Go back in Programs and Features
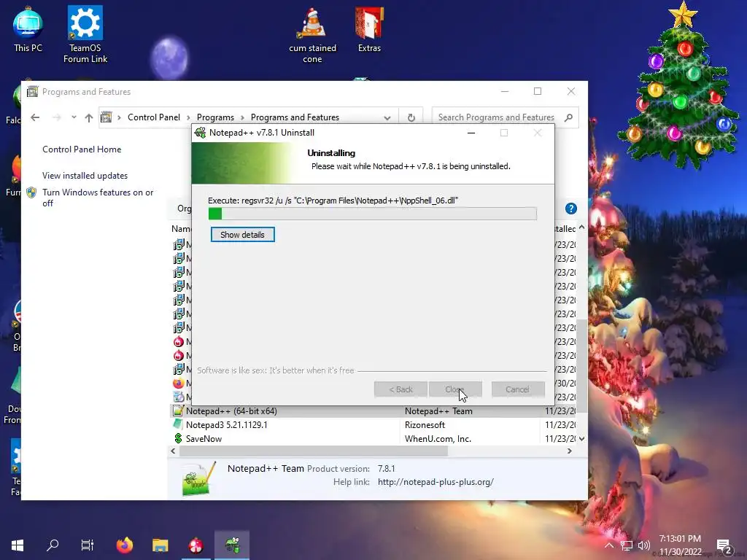The height and width of the screenshot is (560, 747). [35, 117]
